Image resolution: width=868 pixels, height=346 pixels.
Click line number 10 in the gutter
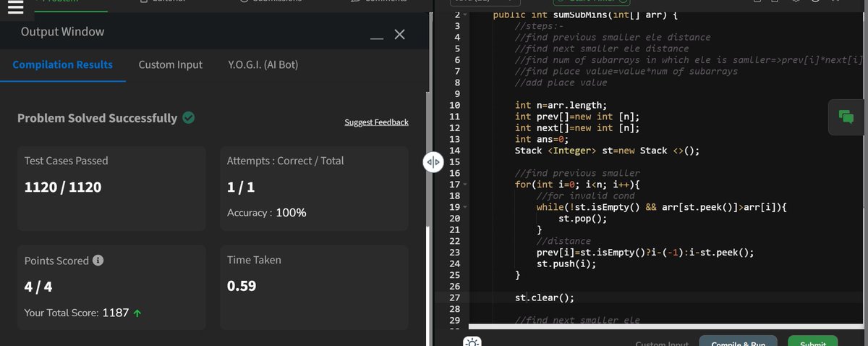(455, 105)
